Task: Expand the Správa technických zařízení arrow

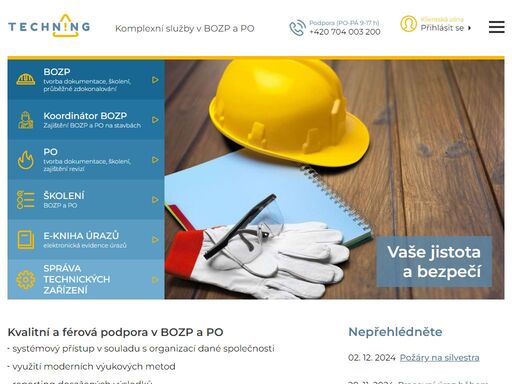Action: (155, 280)
